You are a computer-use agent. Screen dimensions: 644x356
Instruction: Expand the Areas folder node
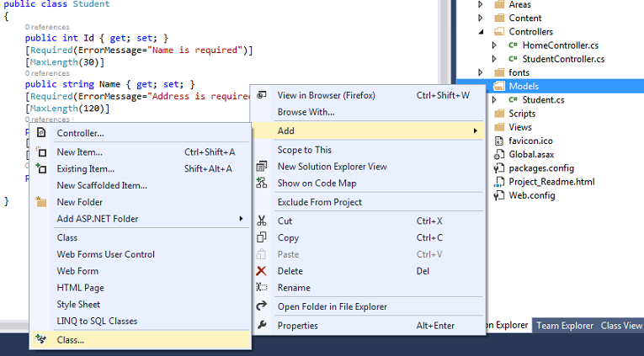click(x=481, y=5)
